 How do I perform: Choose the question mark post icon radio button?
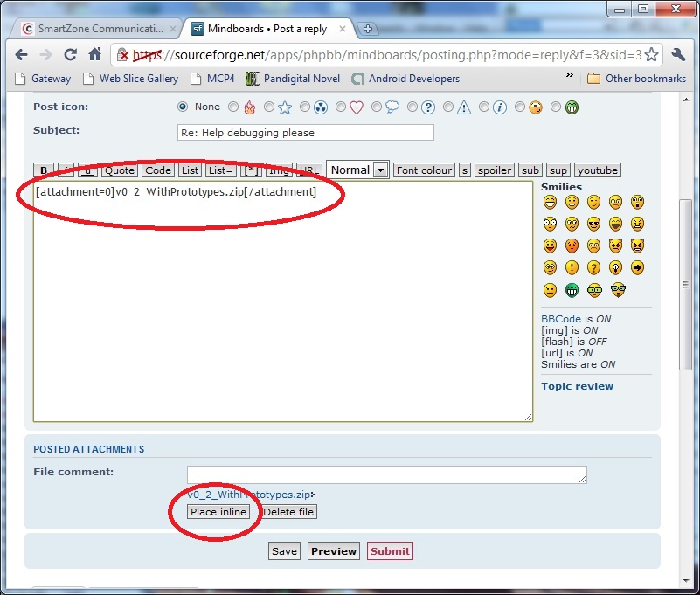tap(413, 107)
